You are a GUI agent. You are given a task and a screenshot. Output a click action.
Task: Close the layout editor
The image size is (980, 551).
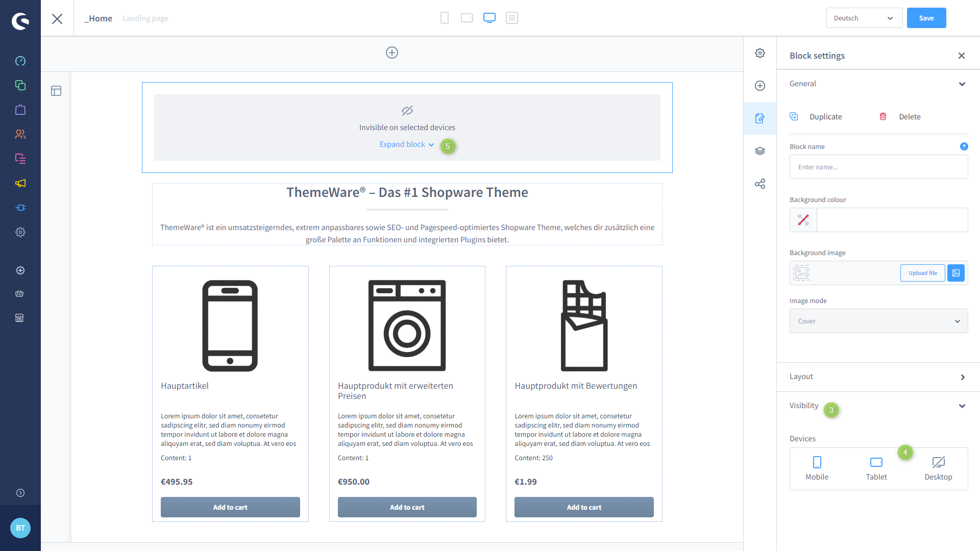[x=57, y=19]
